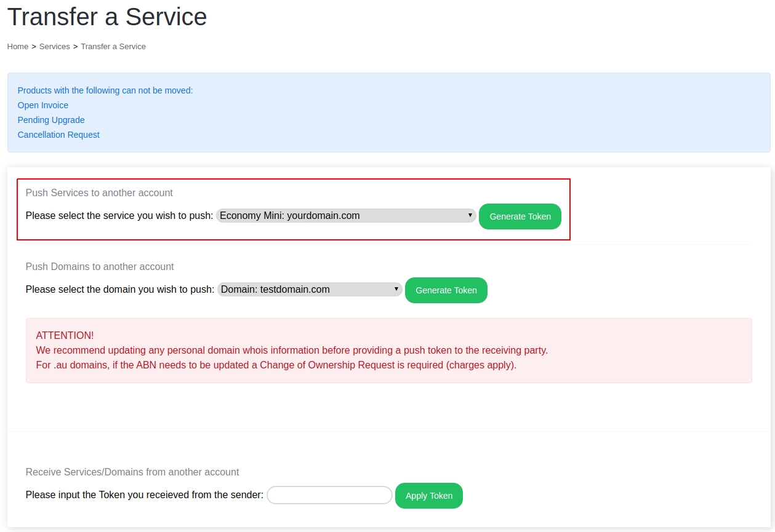Click the Pending Upgrade link
This screenshot has width=775, height=532.
pos(51,120)
